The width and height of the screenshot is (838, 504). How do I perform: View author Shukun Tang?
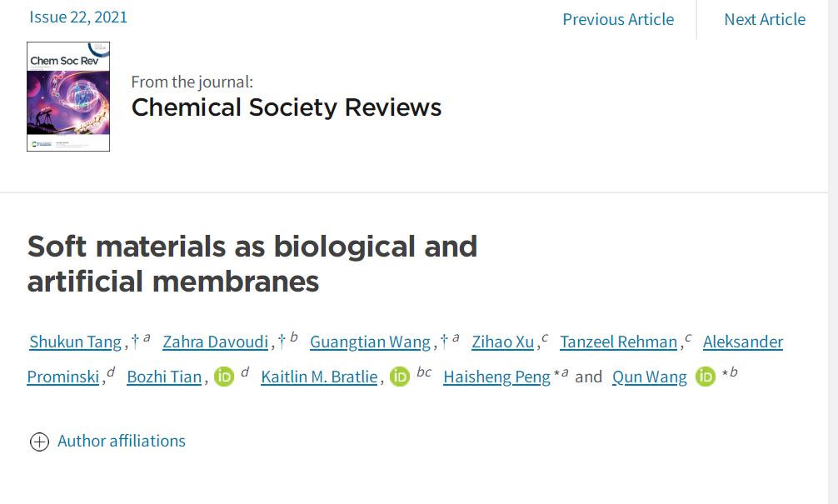click(75, 342)
